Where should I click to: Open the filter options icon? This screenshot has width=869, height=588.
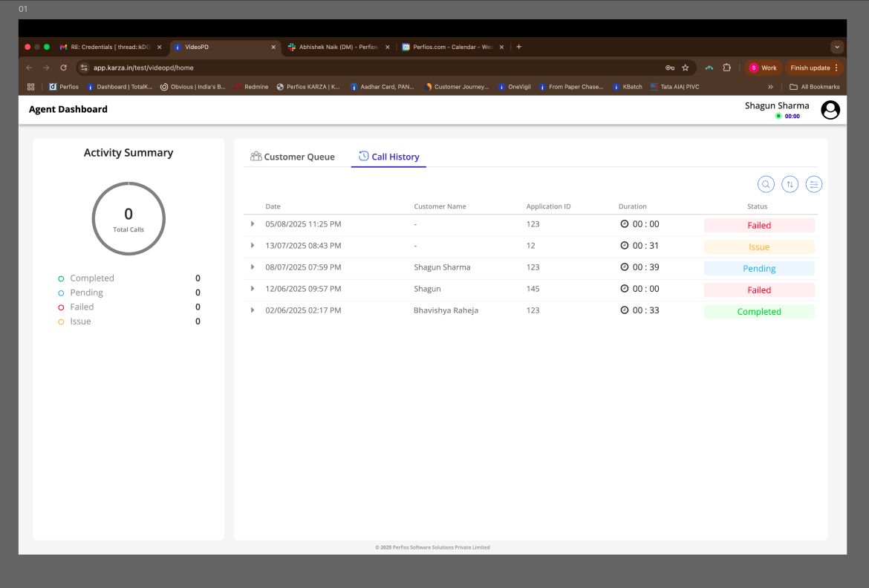click(x=814, y=183)
